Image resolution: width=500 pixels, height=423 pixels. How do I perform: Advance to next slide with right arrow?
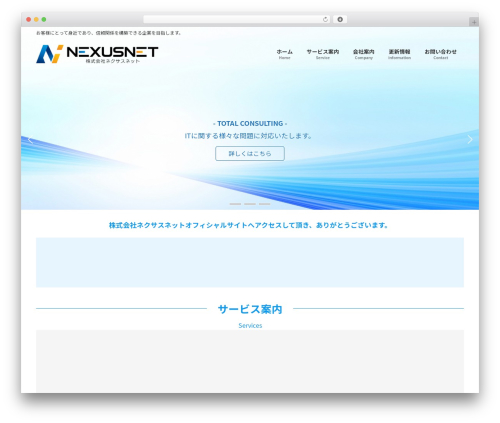pyautogui.click(x=470, y=139)
